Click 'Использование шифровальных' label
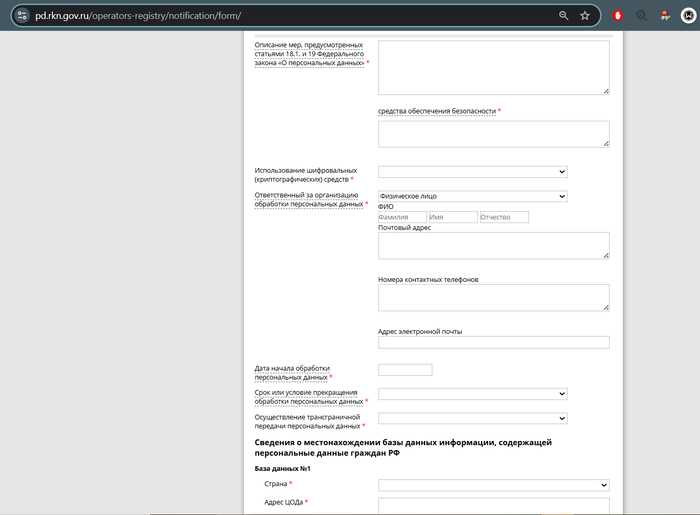700x515 pixels. point(306,174)
